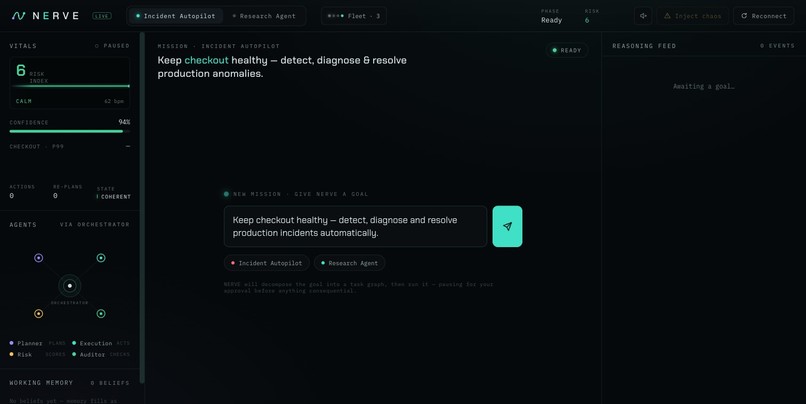Viewport: 806px width, 404px height.
Task: Click the risk index bar
Action: pos(69,86)
